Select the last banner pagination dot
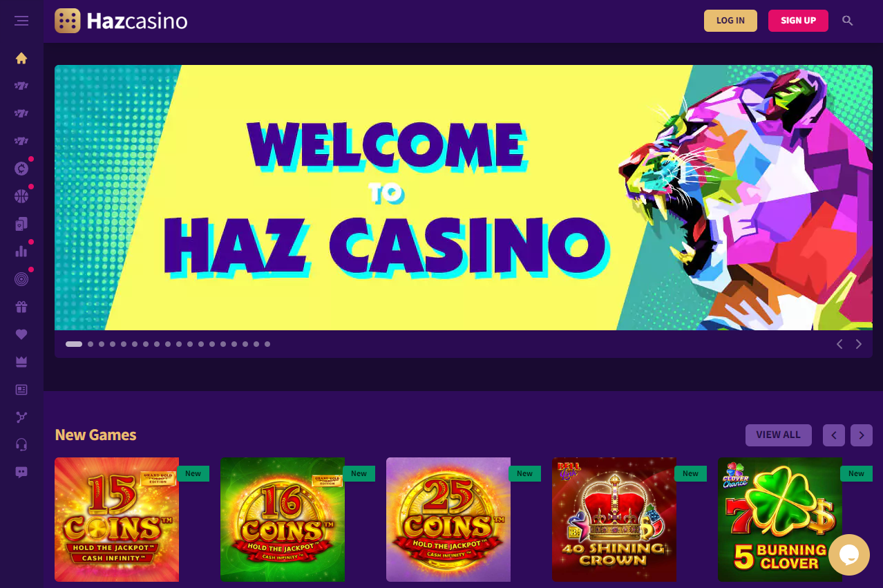The height and width of the screenshot is (588, 883). click(x=267, y=344)
